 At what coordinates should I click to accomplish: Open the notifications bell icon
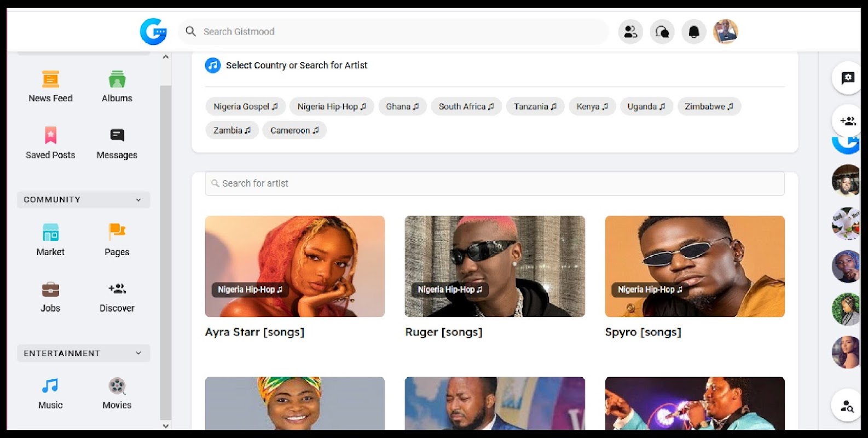point(694,32)
